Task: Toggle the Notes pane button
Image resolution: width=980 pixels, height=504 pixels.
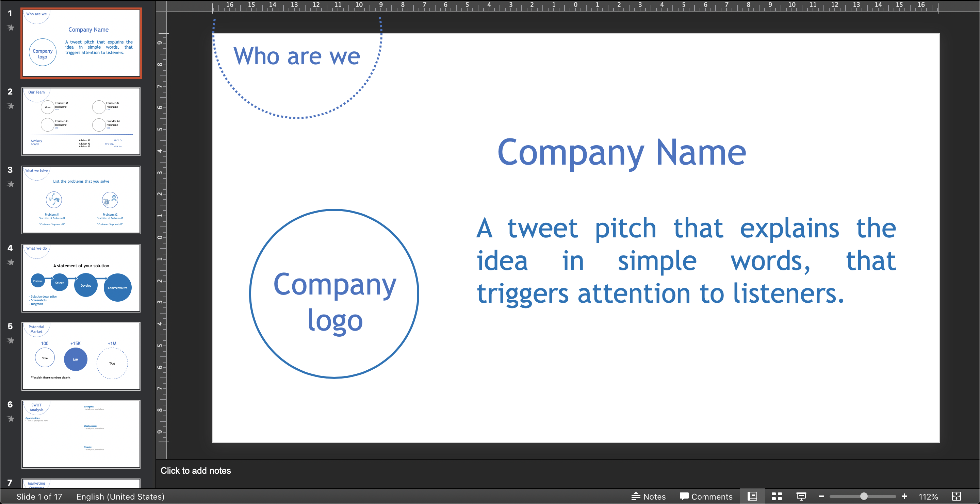Action: click(648, 497)
